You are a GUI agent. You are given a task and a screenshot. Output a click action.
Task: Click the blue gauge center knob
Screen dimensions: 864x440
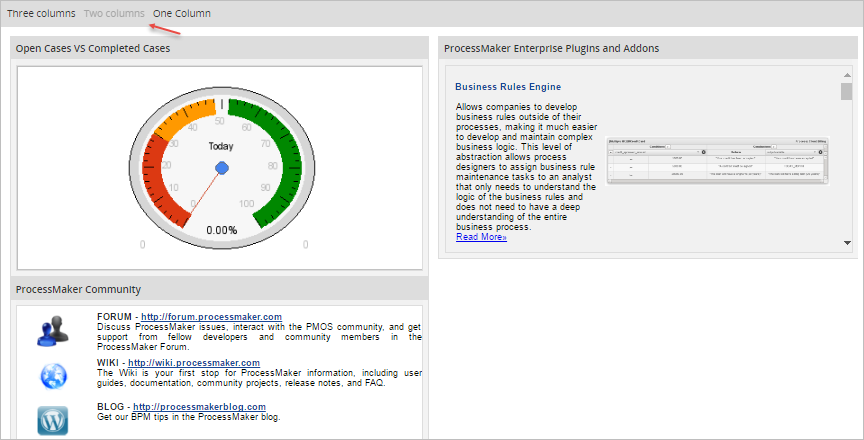tap(222, 166)
